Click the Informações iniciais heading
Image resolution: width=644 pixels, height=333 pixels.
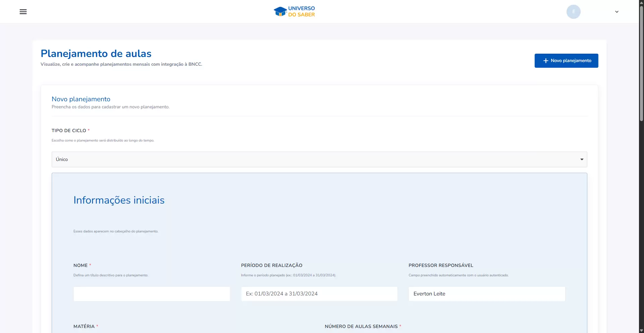click(x=119, y=200)
